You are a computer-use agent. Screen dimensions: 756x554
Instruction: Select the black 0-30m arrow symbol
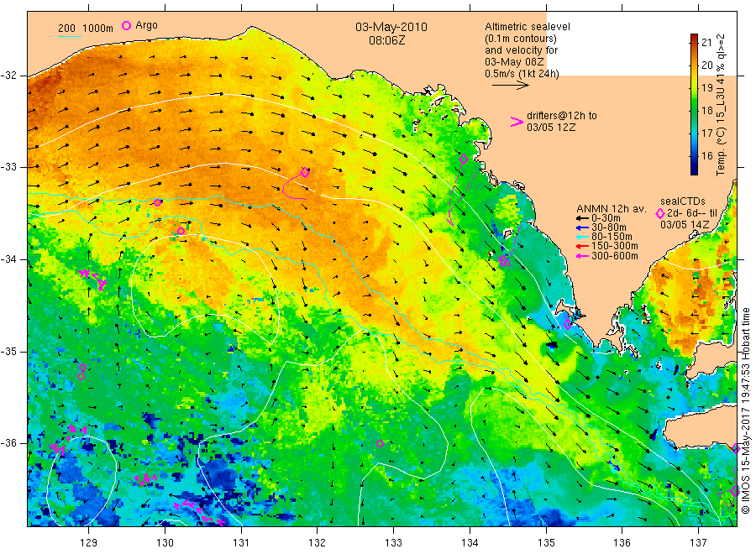pyautogui.click(x=582, y=218)
